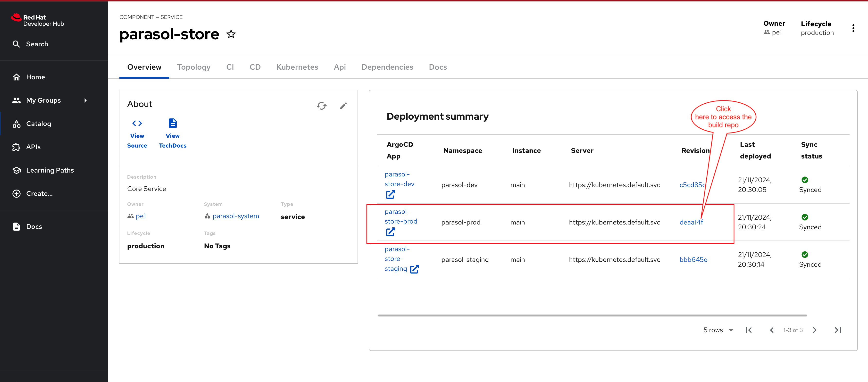Open the Docs tab of component
868x382 pixels.
coord(438,67)
